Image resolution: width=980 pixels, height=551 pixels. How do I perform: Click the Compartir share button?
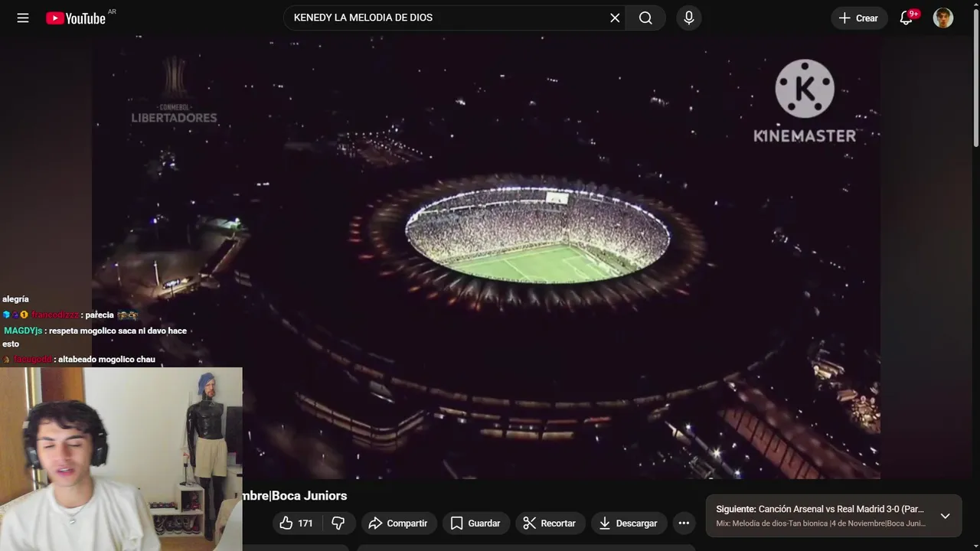pos(398,523)
